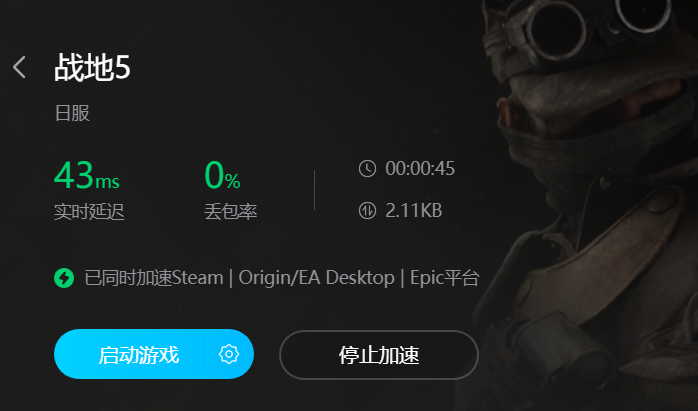Click the 实时延迟 label

89,212
